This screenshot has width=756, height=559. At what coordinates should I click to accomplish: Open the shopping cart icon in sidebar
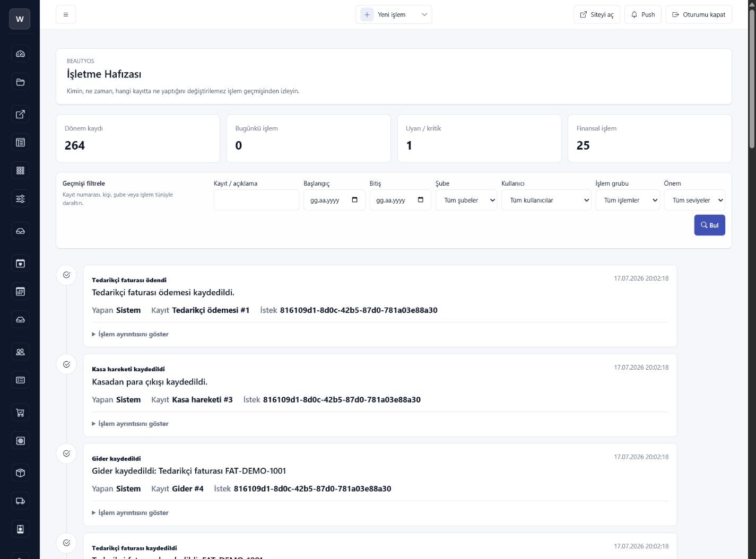20,412
